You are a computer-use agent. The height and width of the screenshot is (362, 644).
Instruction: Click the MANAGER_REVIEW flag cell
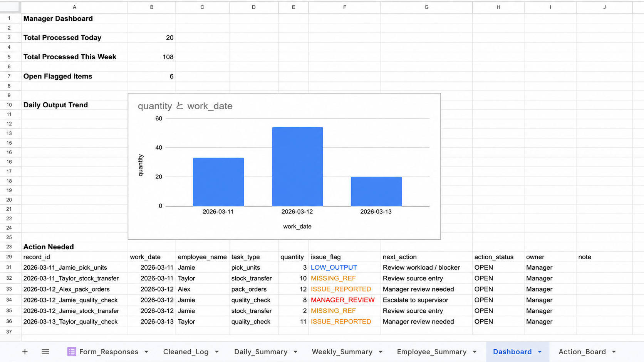click(x=344, y=300)
